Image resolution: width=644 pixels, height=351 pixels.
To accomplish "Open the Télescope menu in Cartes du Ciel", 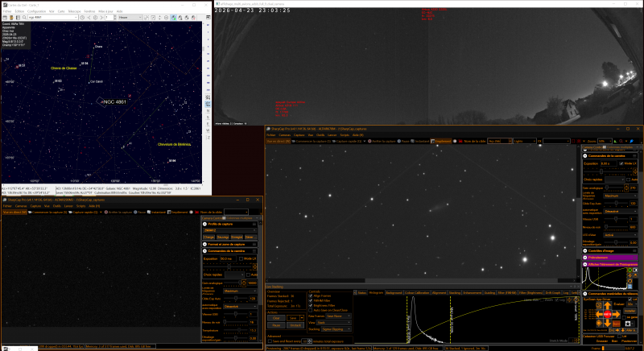I will (74, 11).
